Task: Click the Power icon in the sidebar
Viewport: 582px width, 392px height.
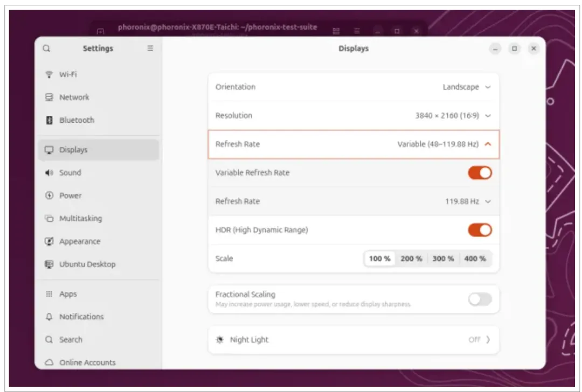Action: 49,195
